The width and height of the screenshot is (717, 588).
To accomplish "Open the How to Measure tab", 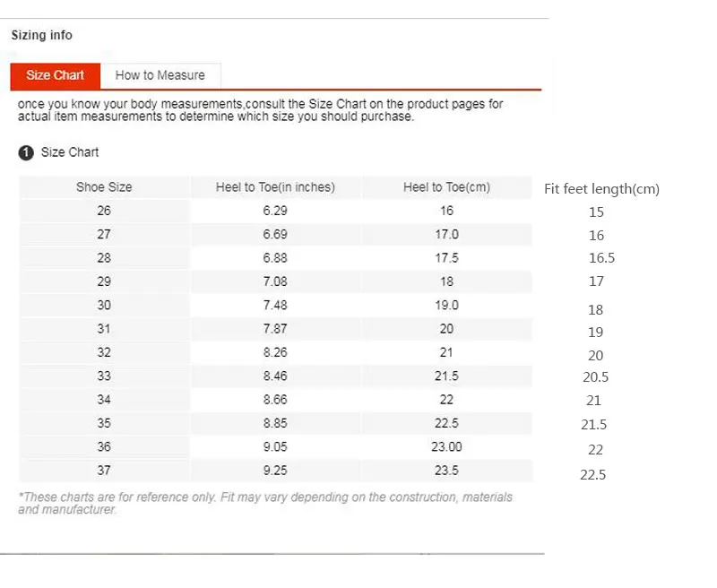I will point(160,75).
